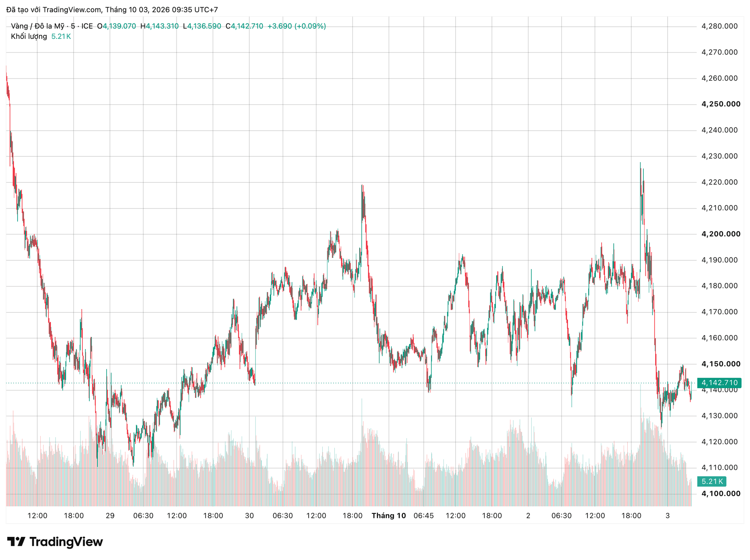Click the symbol title Vàng / Đô la Mỹ
The width and height of the screenshot is (750, 560).
pos(38,26)
